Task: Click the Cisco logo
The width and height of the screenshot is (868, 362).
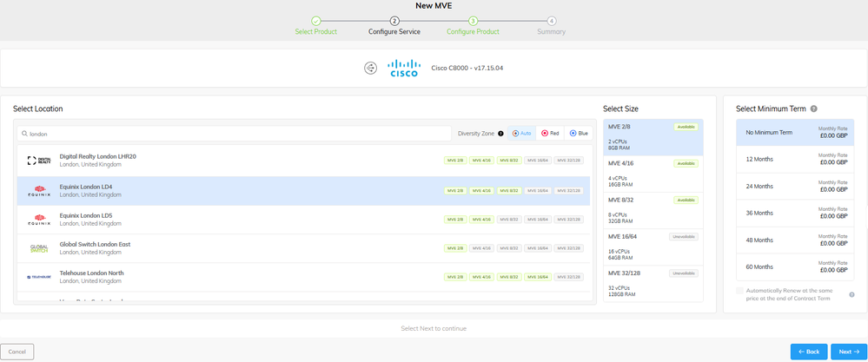Action: point(403,68)
